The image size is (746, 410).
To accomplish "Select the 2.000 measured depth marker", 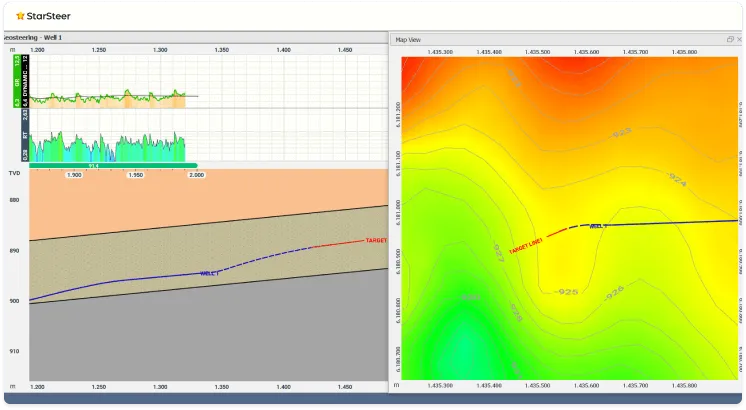I will click(196, 175).
